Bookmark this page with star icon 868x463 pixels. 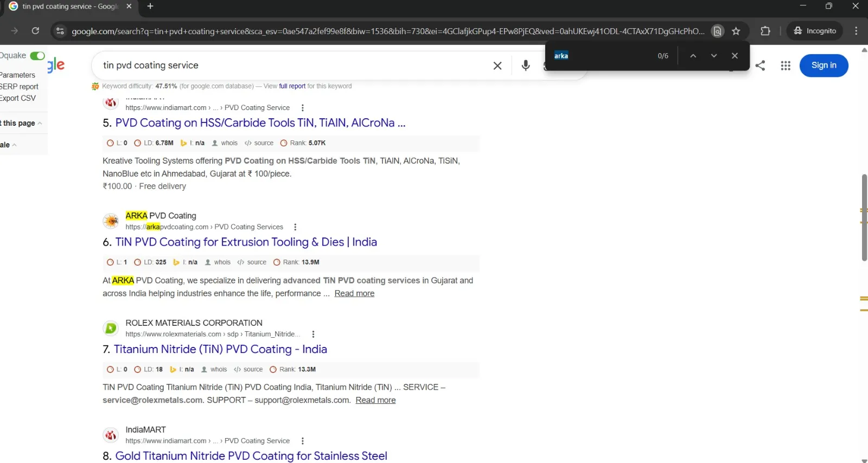(x=736, y=31)
